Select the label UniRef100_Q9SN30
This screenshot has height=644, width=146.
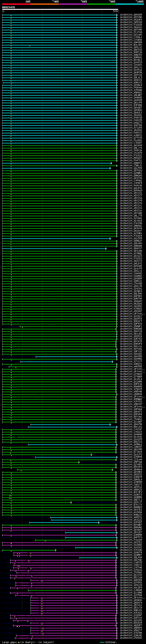tap(131, 600)
